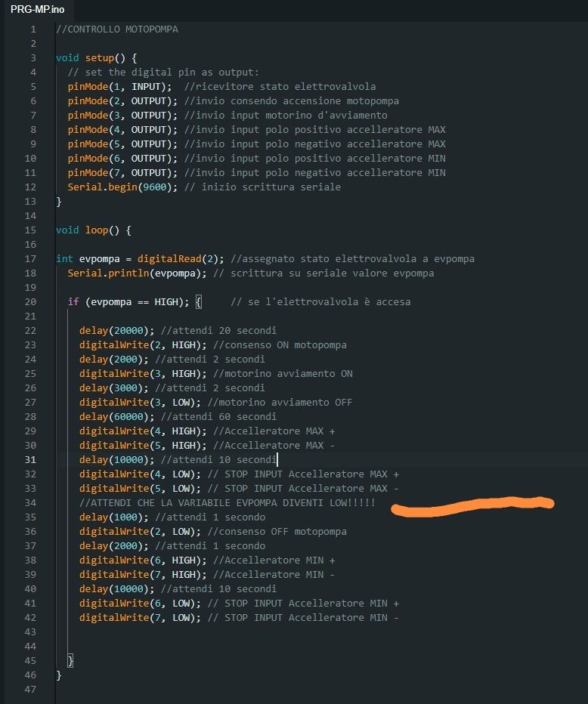Click digitalWrite(6, LOW) statement
The height and width of the screenshot is (704, 588).
click(140, 604)
